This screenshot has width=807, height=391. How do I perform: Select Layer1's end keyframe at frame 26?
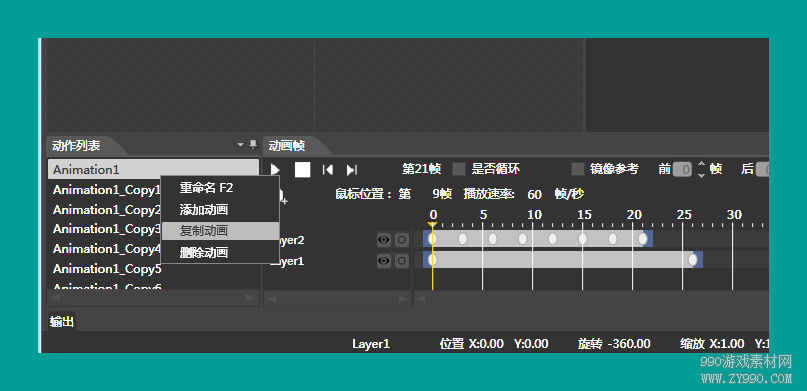pos(693,260)
